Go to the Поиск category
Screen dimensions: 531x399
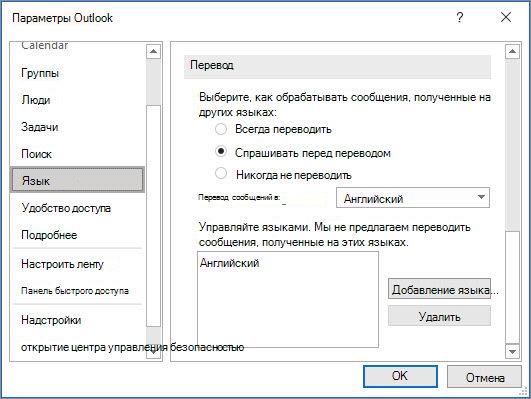point(37,154)
